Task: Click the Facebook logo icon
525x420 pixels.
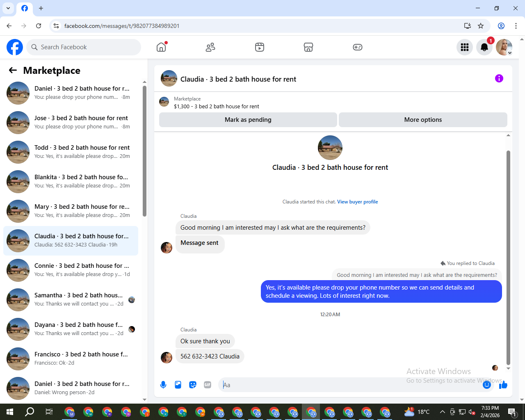Action: tap(15, 47)
